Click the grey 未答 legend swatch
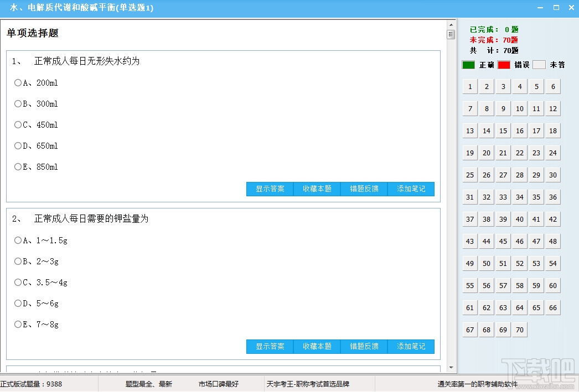Screen dimensions: 579x392 pos(539,65)
